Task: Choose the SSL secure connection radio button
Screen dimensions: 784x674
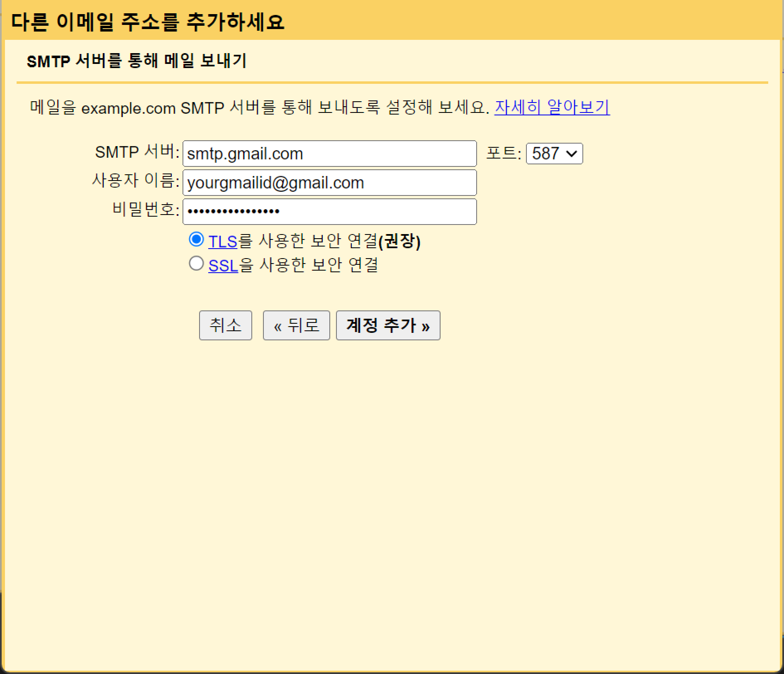Action: pyautogui.click(x=196, y=264)
